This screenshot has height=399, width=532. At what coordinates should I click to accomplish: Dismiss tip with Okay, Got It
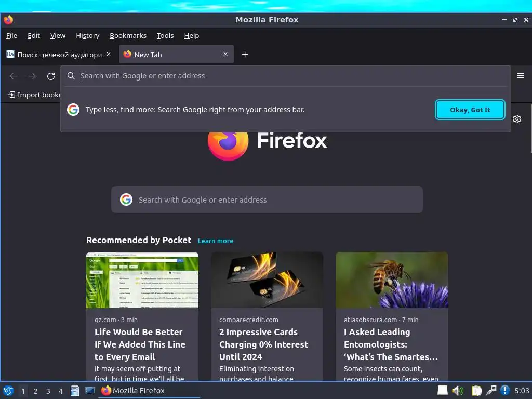(x=470, y=110)
